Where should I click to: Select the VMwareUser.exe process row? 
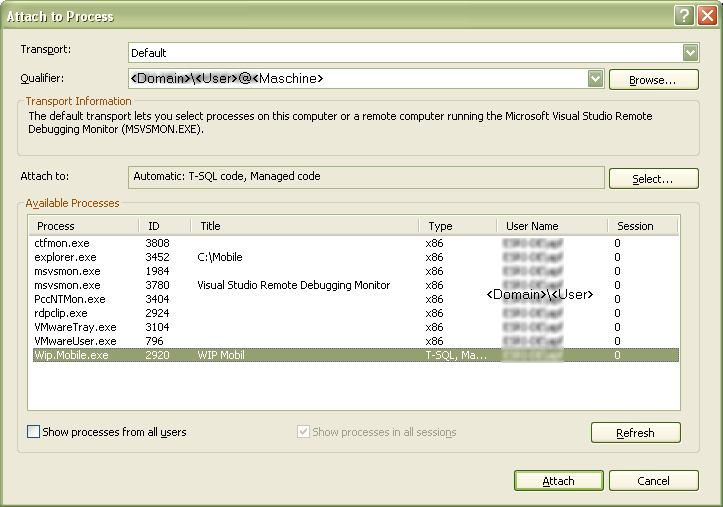(356, 341)
